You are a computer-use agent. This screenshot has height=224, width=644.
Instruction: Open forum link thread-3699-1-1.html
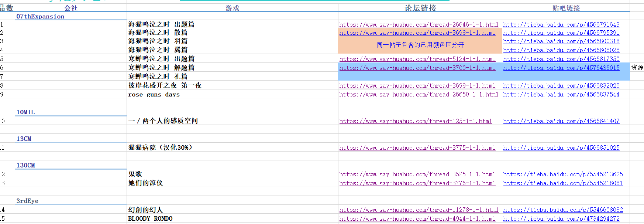[x=417, y=86]
